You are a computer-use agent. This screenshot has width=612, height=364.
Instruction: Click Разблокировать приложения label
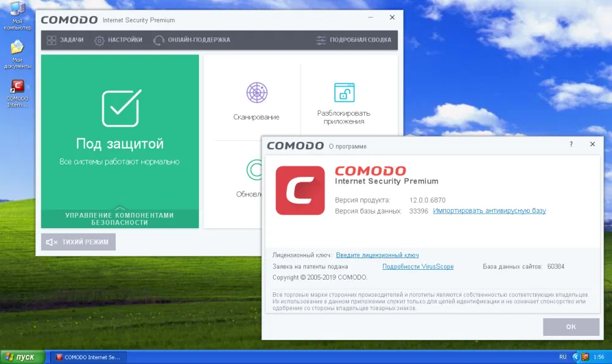click(x=344, y=117)
